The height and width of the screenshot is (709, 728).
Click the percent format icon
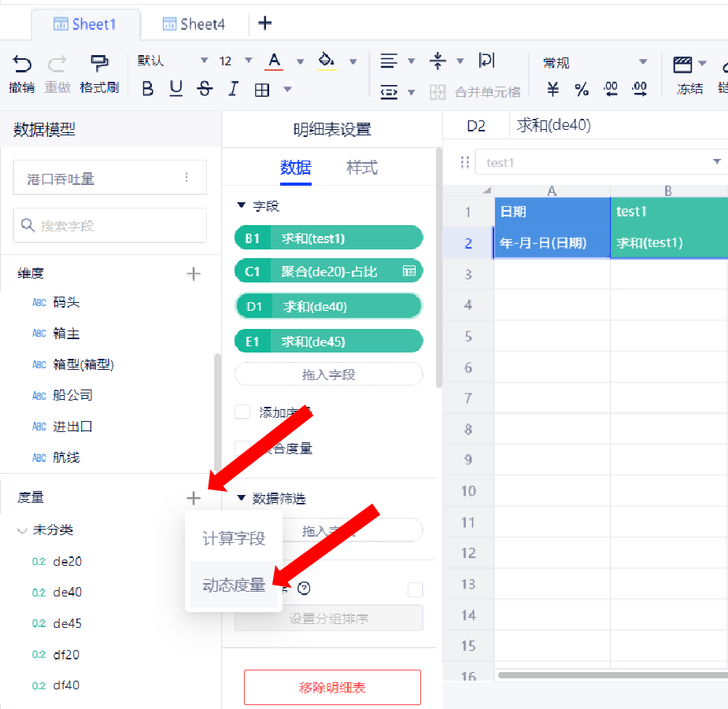(582, 90)
